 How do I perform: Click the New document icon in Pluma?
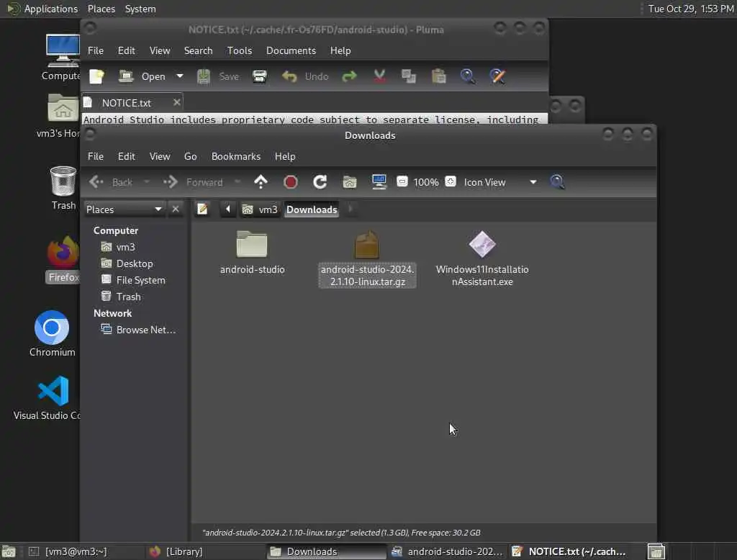[x=97, y=76]
